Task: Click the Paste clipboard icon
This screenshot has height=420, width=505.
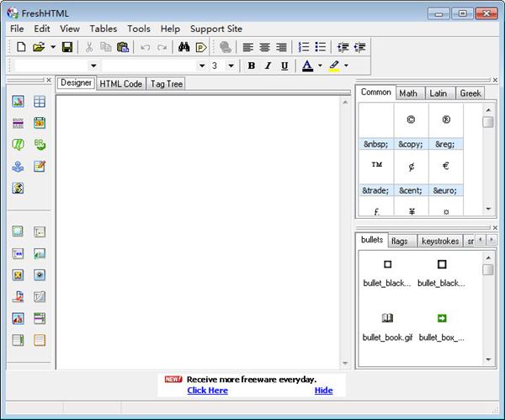Action: tap(123, 47)
